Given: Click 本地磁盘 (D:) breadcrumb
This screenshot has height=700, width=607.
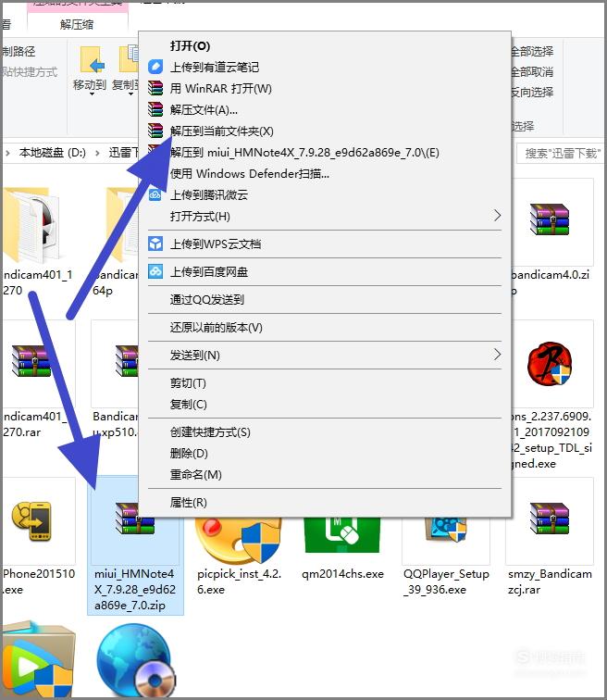Looking at the screenshot, I should click(53, 153).
